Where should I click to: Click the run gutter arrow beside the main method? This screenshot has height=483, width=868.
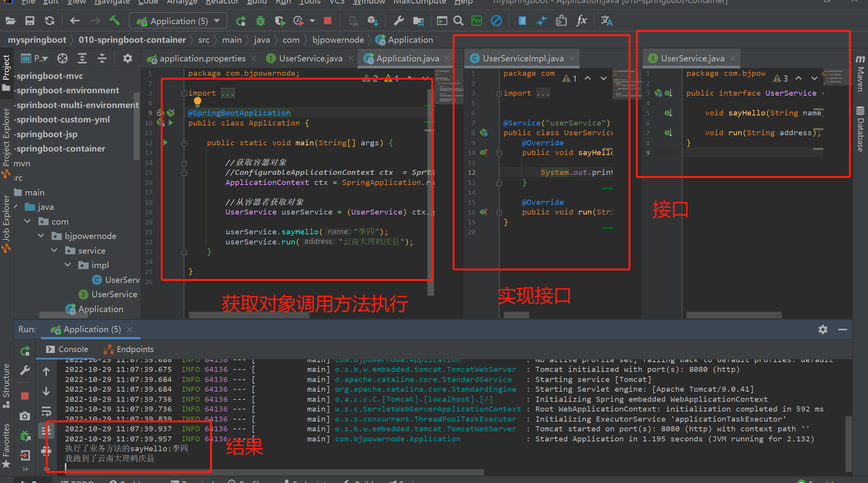click(x=165, y=143)
